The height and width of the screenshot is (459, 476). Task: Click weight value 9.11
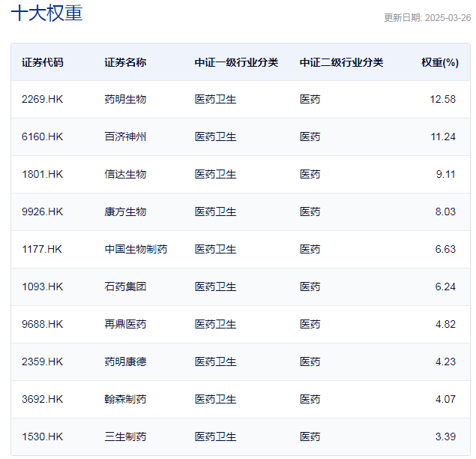pos(446,174)
